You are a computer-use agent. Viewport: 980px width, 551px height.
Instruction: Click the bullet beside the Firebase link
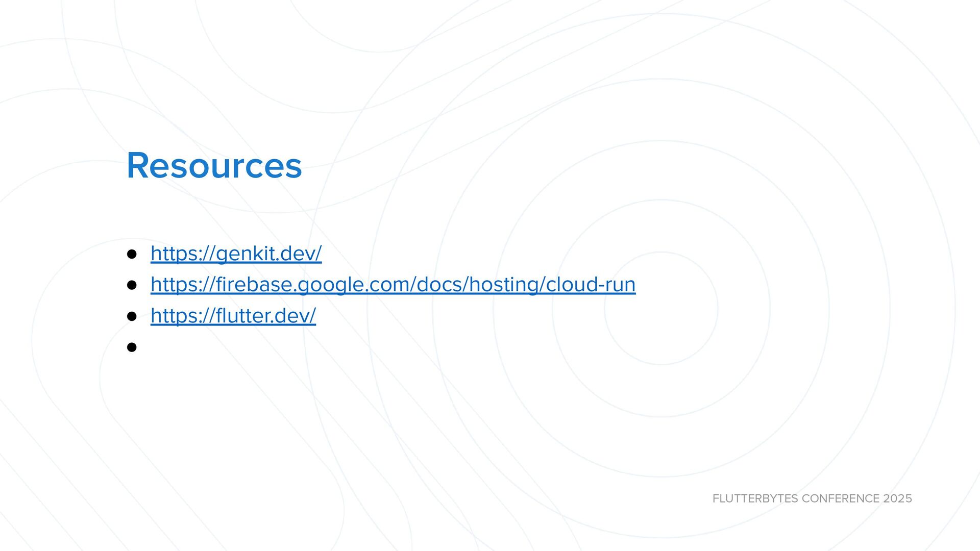(132, 285)
